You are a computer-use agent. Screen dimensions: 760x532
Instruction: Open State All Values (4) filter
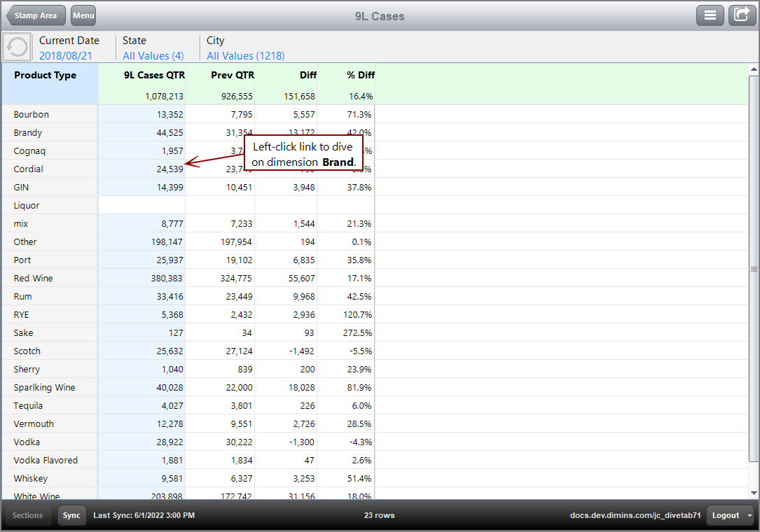point(153,55)
